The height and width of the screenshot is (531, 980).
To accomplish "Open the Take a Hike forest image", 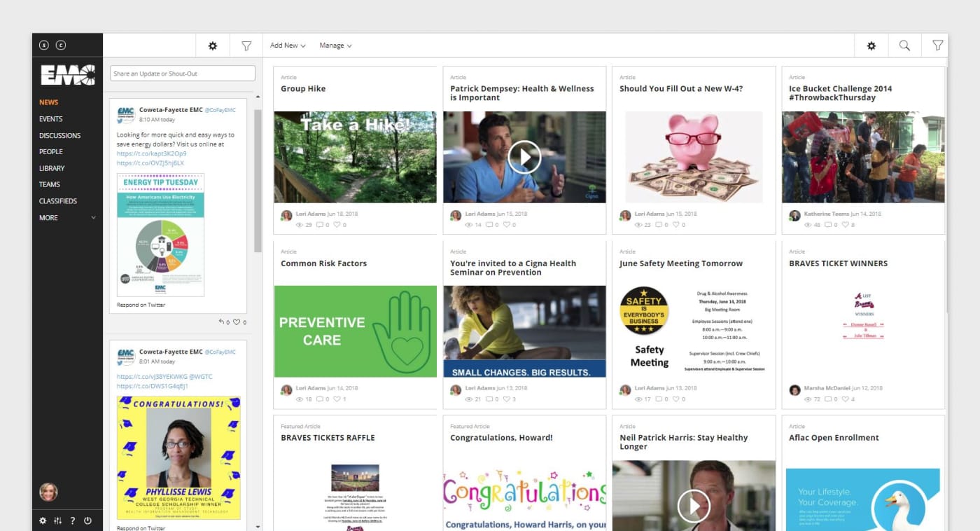I will point(355,157).
